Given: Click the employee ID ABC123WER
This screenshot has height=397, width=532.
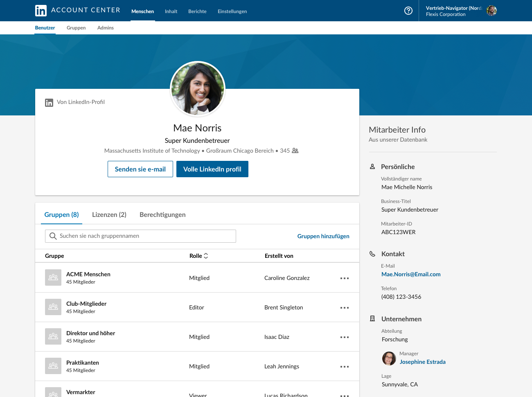Looking at the screenshot, I should click(399, 232).
